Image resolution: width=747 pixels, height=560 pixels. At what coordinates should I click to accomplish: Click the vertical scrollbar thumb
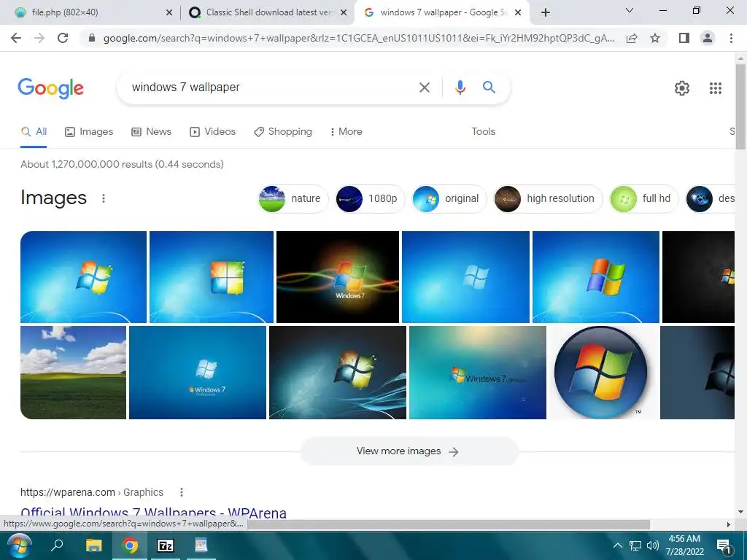[740, 106]
